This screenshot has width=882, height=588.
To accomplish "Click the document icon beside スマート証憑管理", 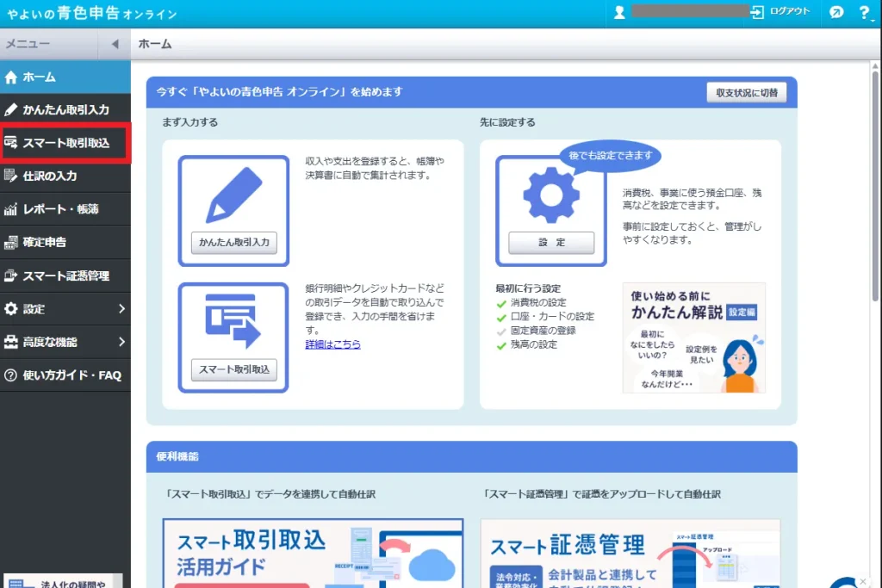I will click(x=10, y=275).
